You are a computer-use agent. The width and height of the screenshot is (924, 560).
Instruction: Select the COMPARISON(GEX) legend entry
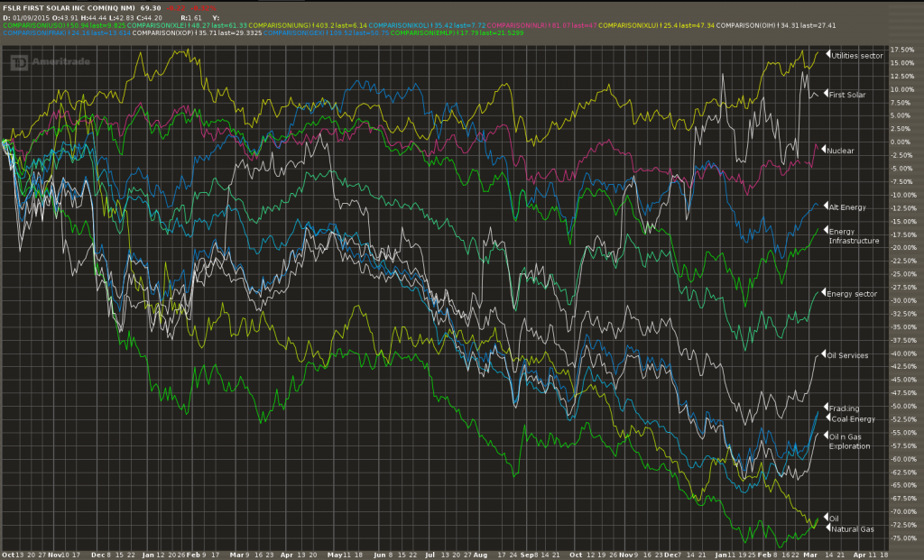click(326, 33)
